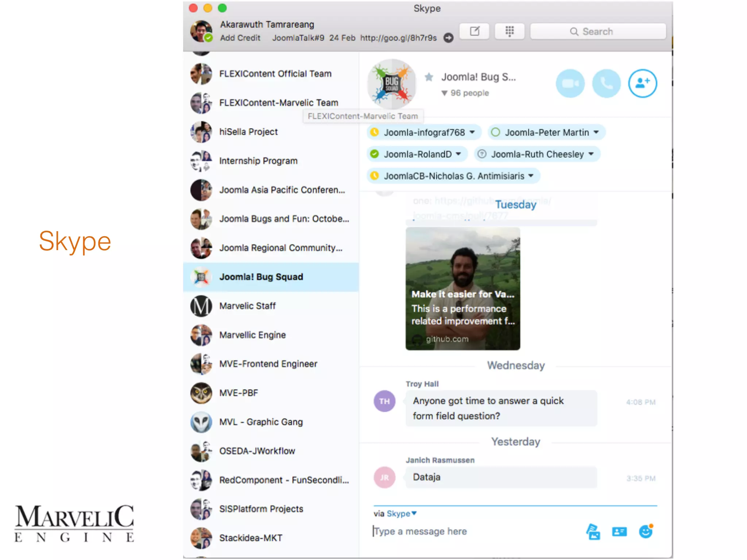Open the new conversation compose icon
Screen dimensions: 747x560
pyautogui.click(x=474, y=31)
